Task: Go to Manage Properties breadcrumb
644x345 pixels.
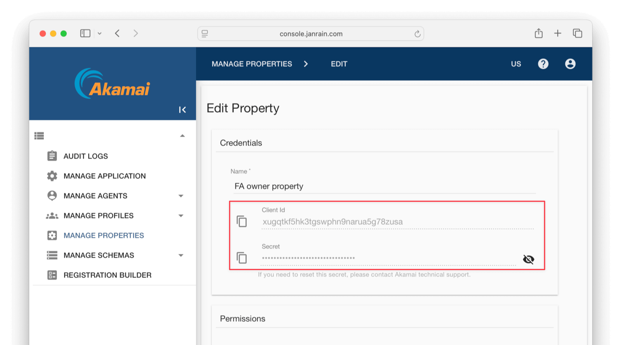Action: (252, 64)
